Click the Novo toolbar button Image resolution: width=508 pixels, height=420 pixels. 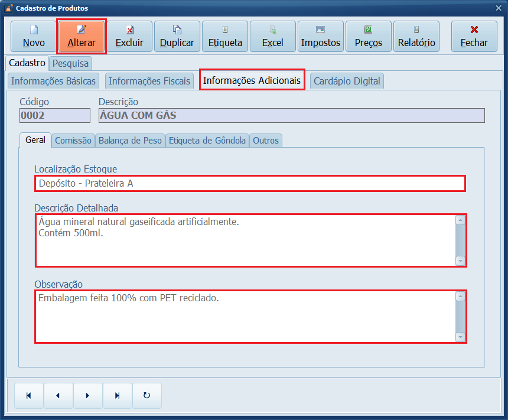(34, 37)
